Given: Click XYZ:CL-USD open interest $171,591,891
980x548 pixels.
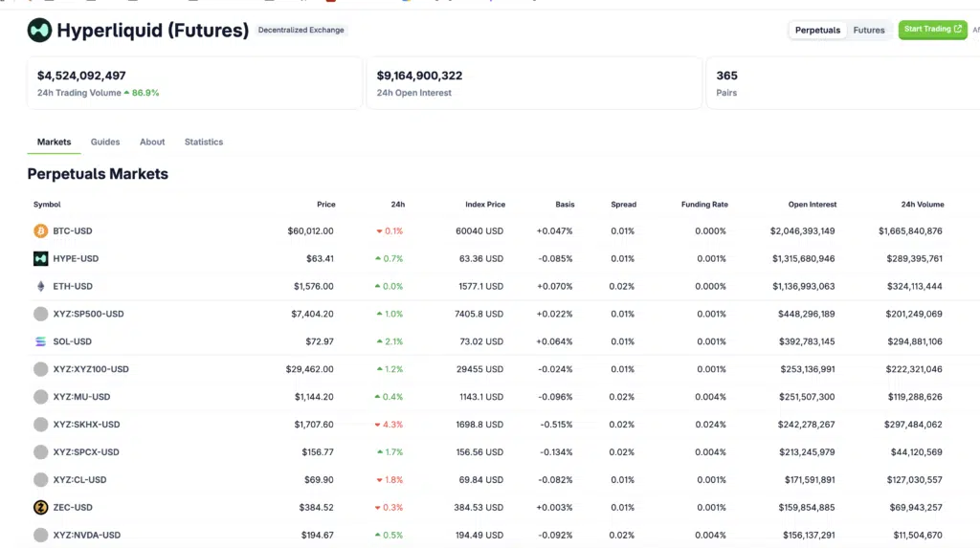Looking at the screenshot, I should [x=810, y=480].
